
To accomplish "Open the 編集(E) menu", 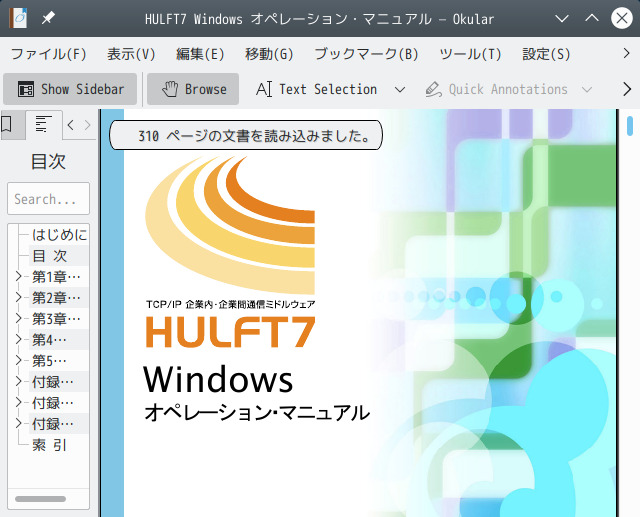I will 200,54.
